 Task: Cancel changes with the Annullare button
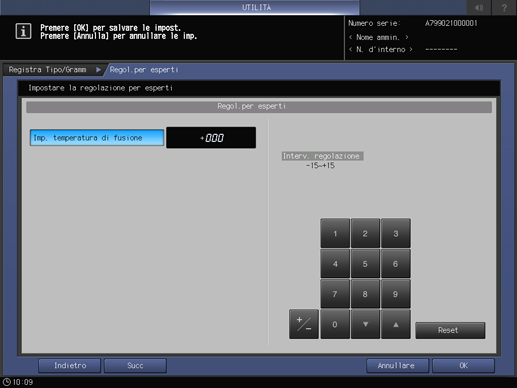397,366
